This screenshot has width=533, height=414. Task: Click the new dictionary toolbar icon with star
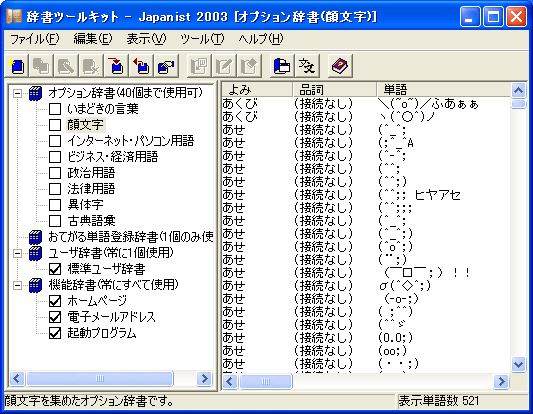[16, 66]
